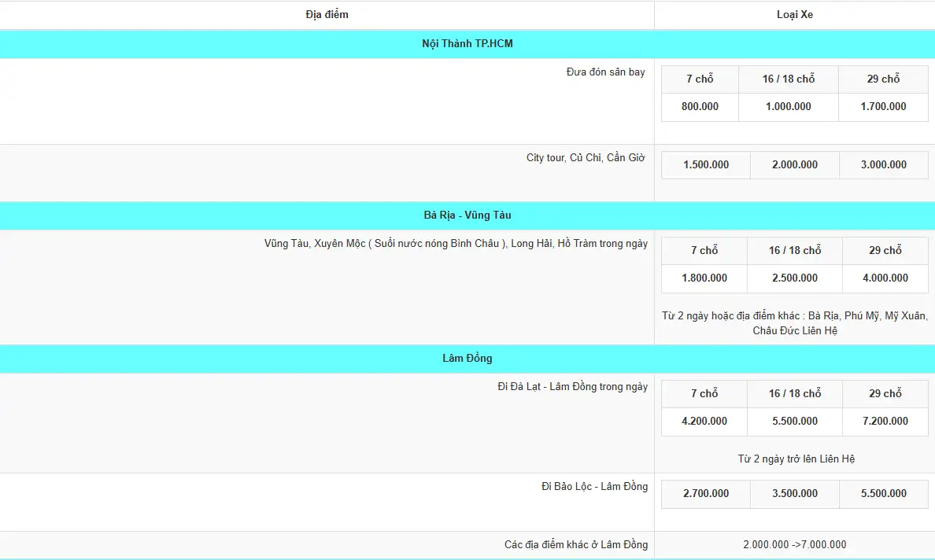Click the note mentioning Bà Rịa, Phú Mỹ, Mỹ Xuân
The width and height of the screenshot is (935, 560).
[795, 323]
